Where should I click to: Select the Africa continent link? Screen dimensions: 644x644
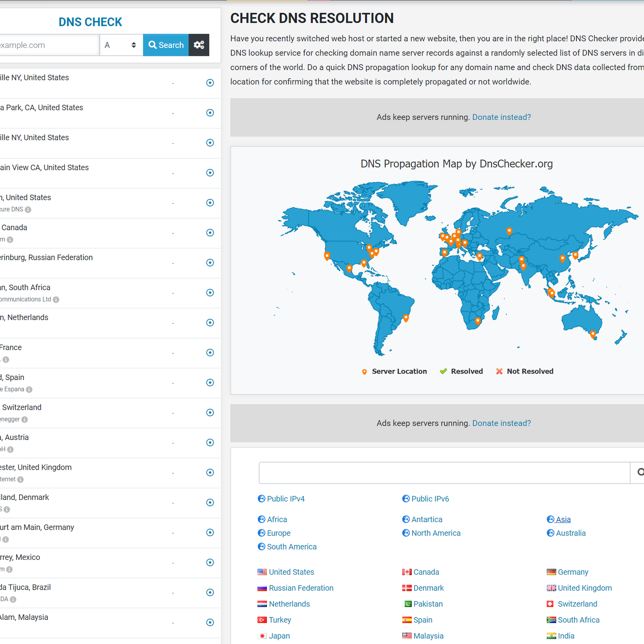[272, 519]
